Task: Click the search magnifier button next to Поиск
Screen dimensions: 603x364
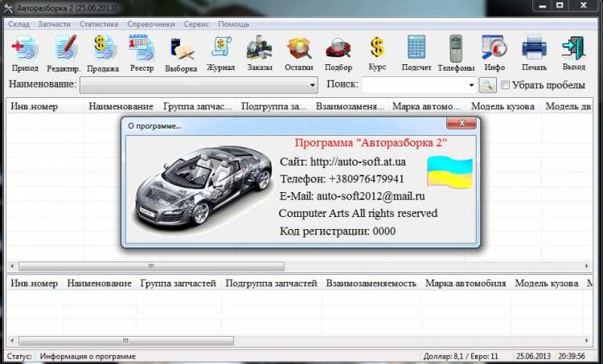Action: [x=487, y=85]
